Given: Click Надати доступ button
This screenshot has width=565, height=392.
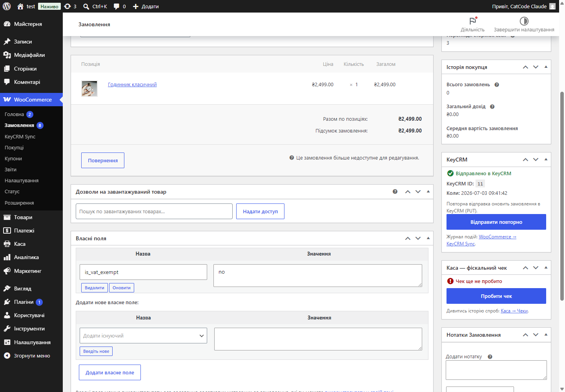Looking at the screenshot, I should point(260,211).
